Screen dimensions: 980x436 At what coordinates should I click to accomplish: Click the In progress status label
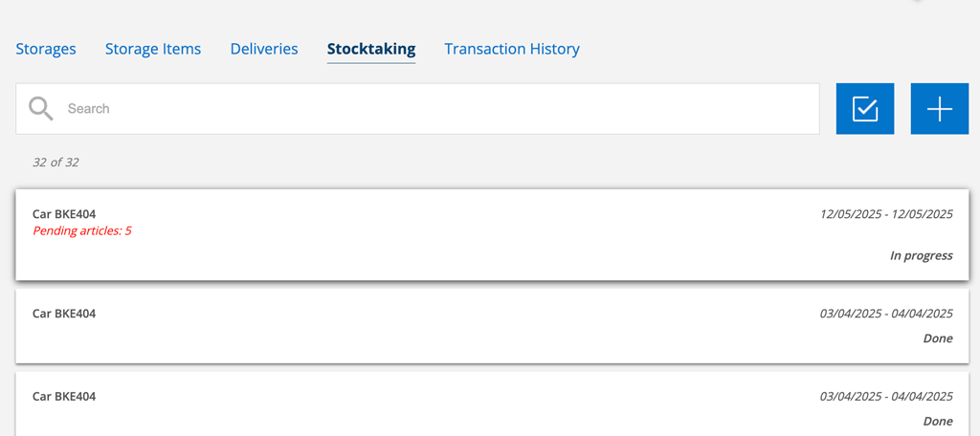[x=922, y=255]
